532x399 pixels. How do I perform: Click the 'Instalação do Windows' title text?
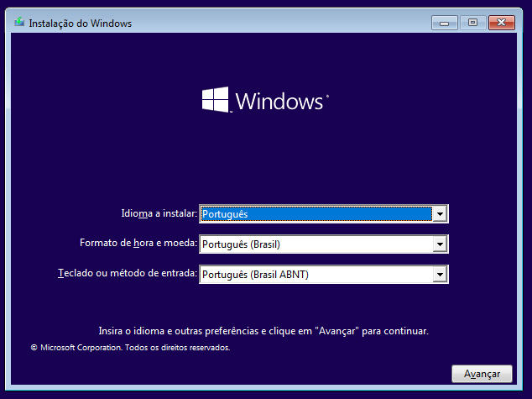pos(80,24)
